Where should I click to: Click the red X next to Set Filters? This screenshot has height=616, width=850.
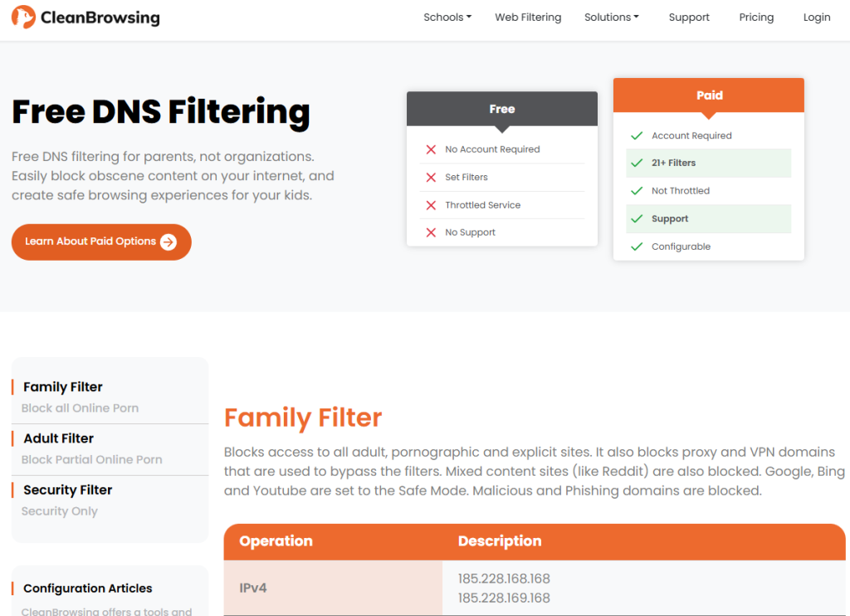point(430,177)
